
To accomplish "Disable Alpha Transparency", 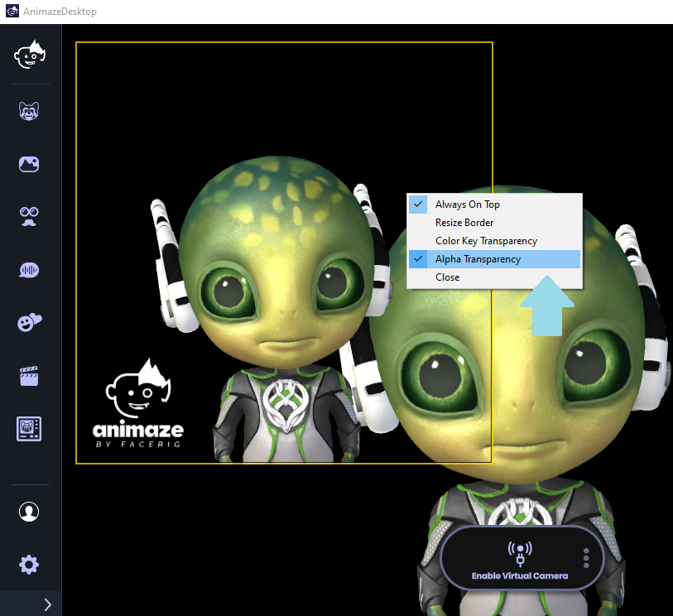I will (x=478, y=258).
